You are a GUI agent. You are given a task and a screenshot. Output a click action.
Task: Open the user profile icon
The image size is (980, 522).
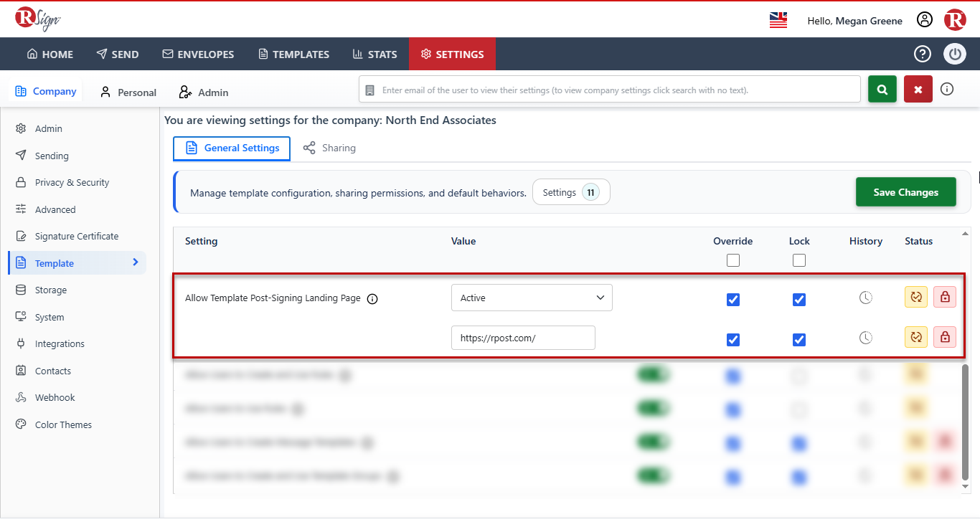(925, 20)
